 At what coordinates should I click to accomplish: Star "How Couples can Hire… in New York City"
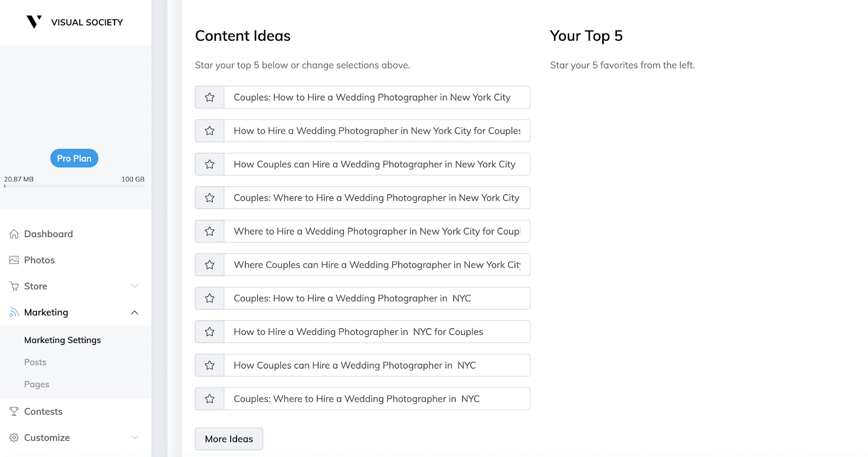point(209,164)
